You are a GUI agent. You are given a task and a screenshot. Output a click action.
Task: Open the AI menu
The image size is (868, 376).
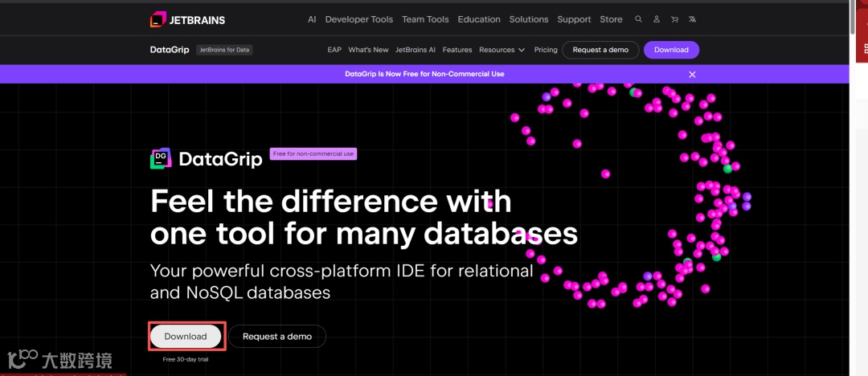pos(312,19)
